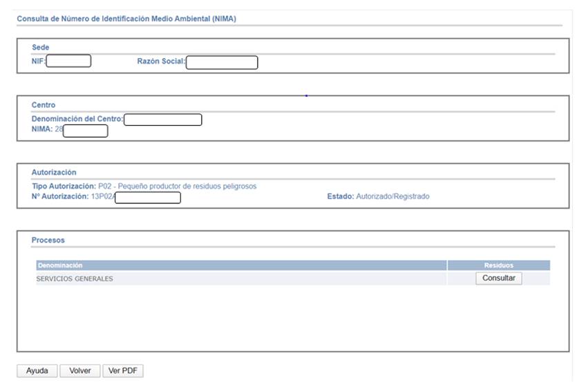Click the Centro section heading
Screen dimensions: 588x392
click(44, 105)
